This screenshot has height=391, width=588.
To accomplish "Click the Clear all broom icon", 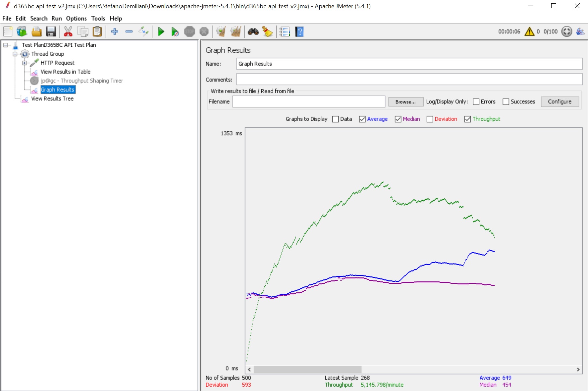I will pyautogui.click(x=236, y=32).
